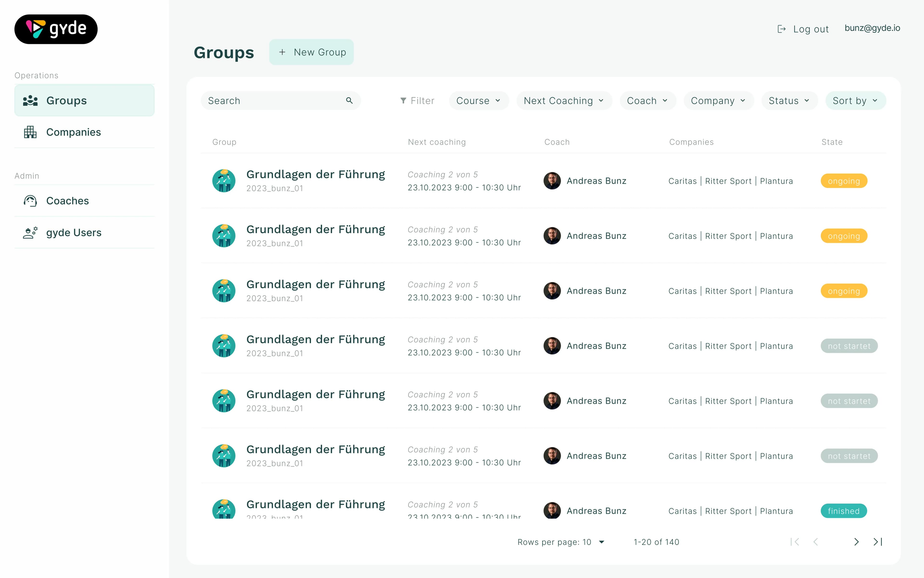Click the group thumbnail in the finished row
Viewport: 924px width, 578px height.
point(224,509)
